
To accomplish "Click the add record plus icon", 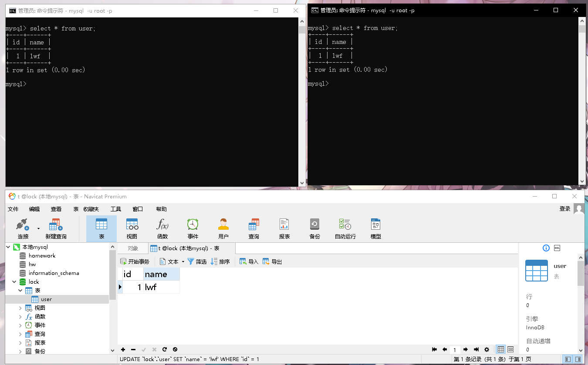I will point(123,349).
